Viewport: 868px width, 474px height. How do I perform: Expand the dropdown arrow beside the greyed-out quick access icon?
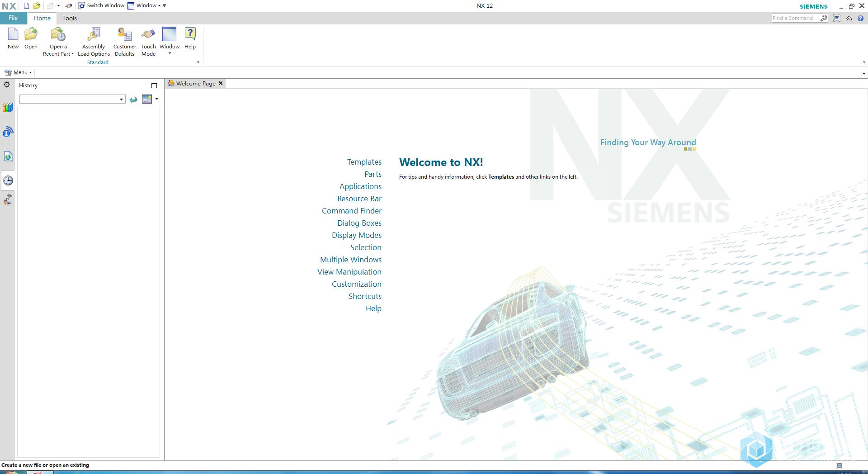[x=58, y=6]
